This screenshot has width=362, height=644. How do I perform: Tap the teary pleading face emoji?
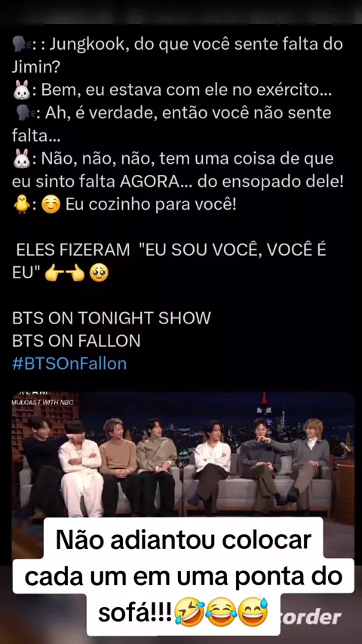[99, 273]
